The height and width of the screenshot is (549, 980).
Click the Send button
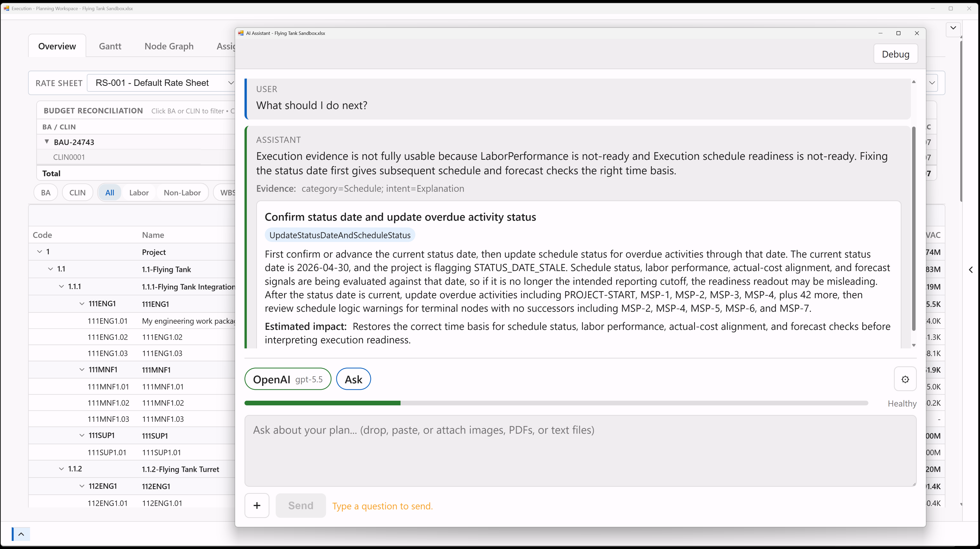[301, 505]
